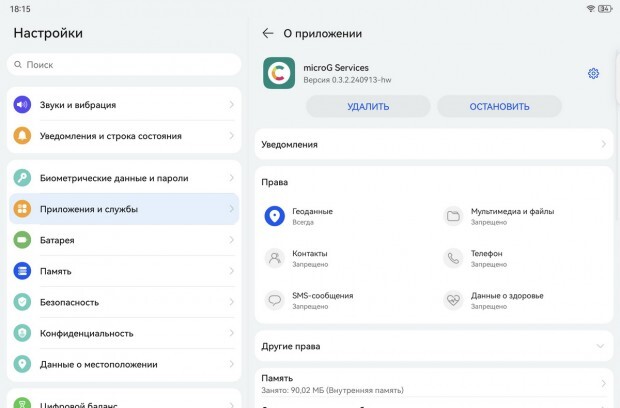Open the Данные о здоровье heart icon

pyautogui.click(x=453, y=300)
